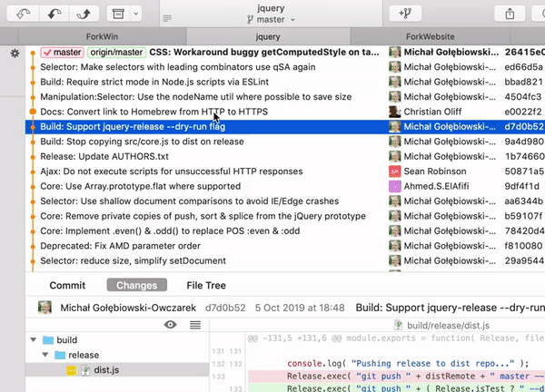Click the gear settings icon in sidebar
Image resolution: width=545 pixels, height=392 pixels.
point(15,54)
